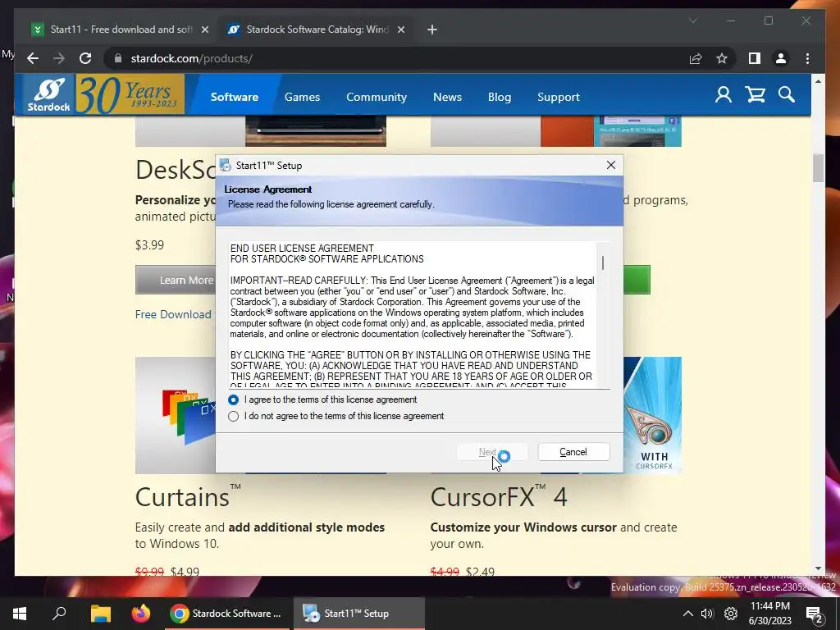
Task: Click the Curtains product thumbnail
Action: (176, 415)
